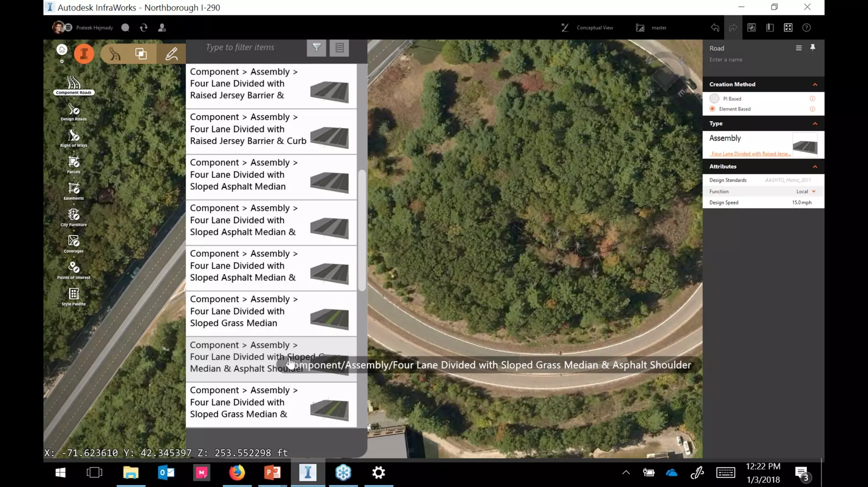
Task: Click the Four Lane Divided with Raised Jerse link
Action: click(751, 154)
